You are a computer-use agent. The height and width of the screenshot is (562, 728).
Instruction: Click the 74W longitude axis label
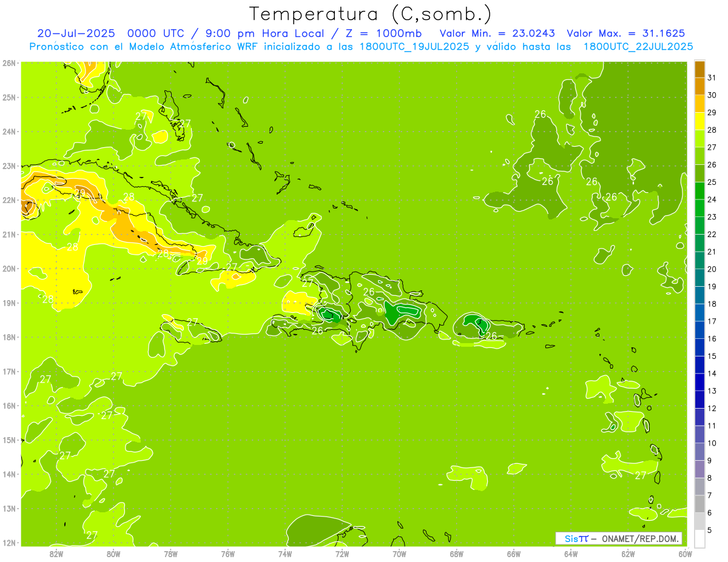tap(285, 554)
